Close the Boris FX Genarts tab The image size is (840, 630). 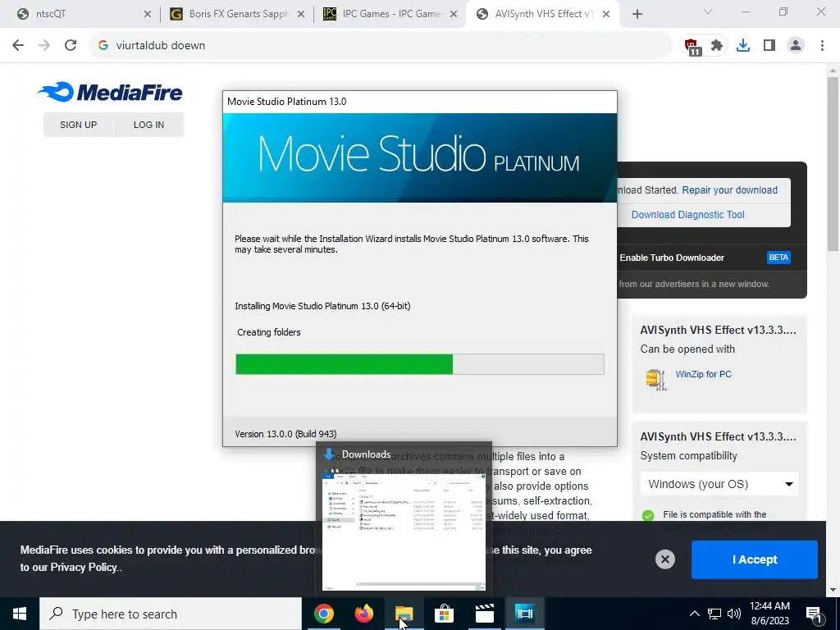(x=301, y=15)
